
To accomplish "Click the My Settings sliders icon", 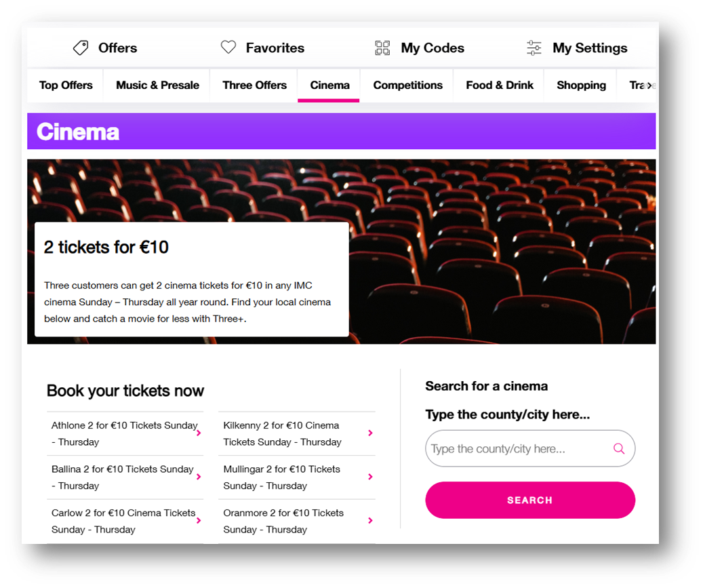I will (x=534, y=47).
